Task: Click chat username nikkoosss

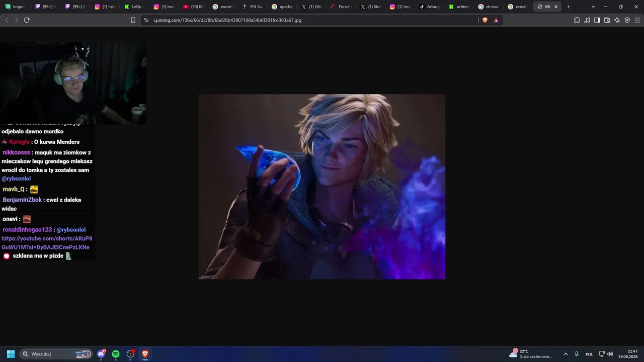Action: [16, 152]
